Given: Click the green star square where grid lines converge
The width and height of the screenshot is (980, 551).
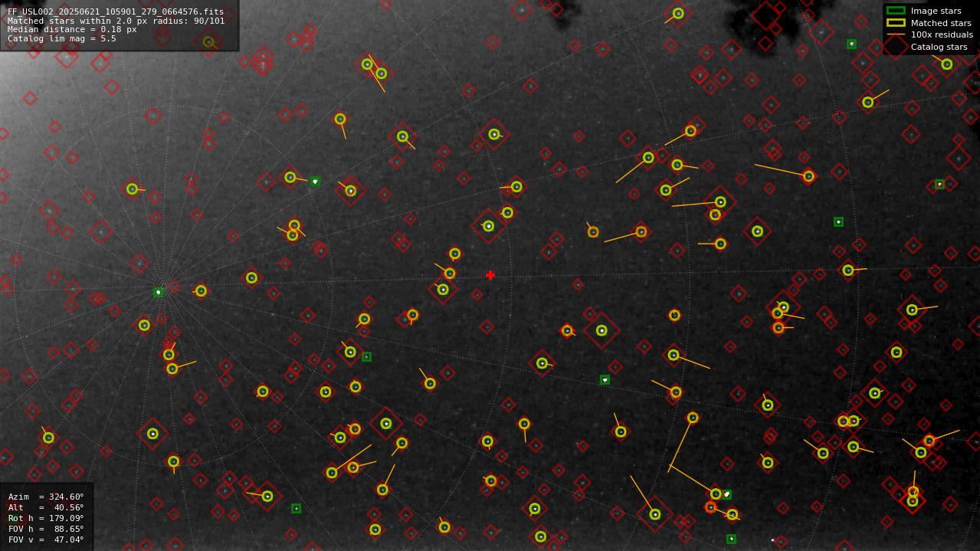Looking at the screenshot, I should coord(158,292).
